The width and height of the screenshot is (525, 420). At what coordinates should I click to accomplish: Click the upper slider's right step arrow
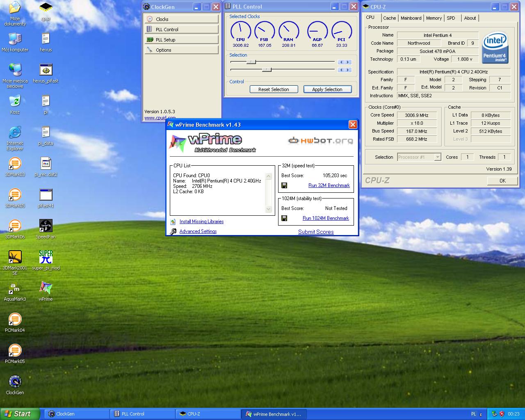click(x=348, y=62)
